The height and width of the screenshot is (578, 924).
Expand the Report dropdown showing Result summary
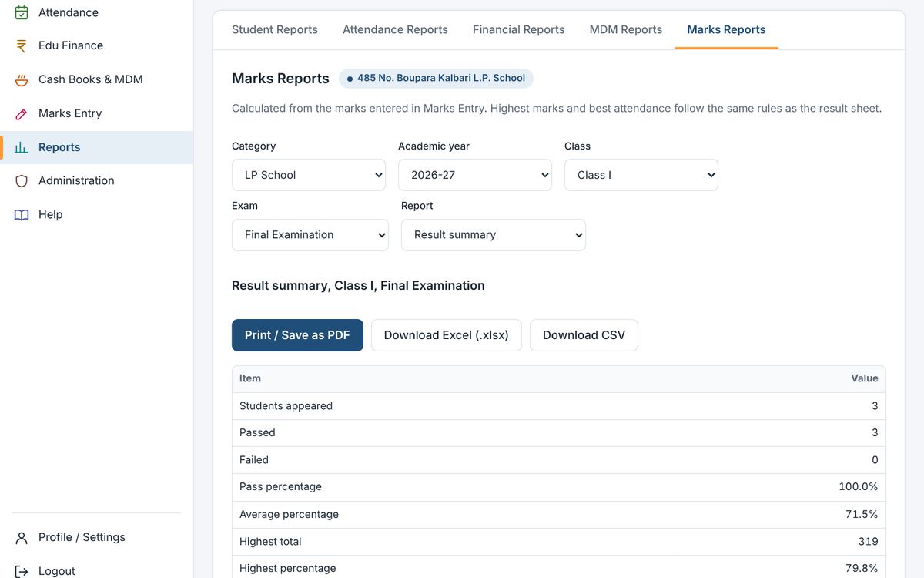click(494, 235)
